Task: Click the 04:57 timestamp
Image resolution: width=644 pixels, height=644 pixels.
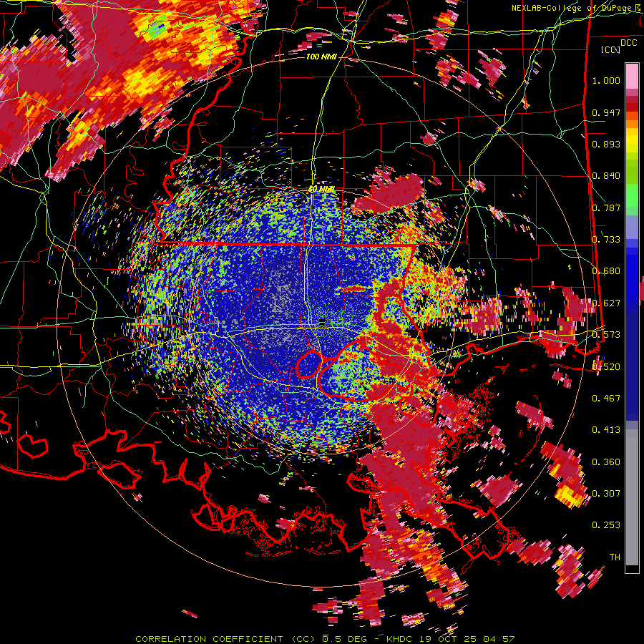Action: point(499,639)
